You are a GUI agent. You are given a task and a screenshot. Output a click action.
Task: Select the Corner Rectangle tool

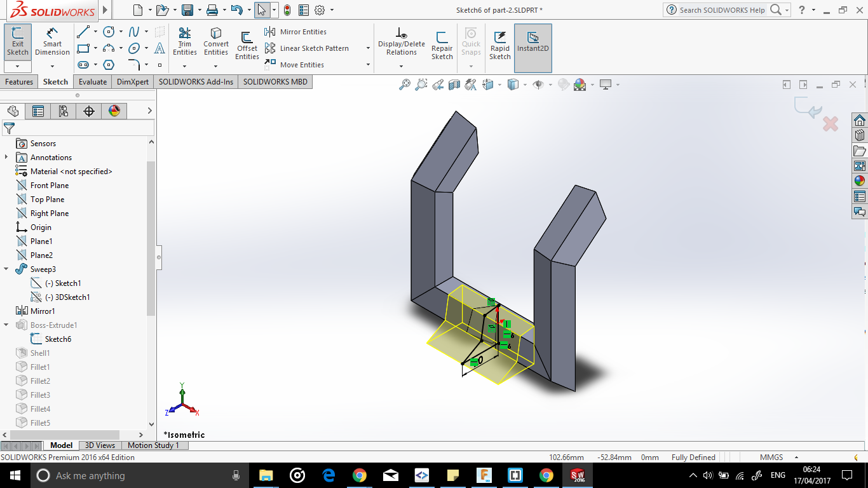[83, 48]
